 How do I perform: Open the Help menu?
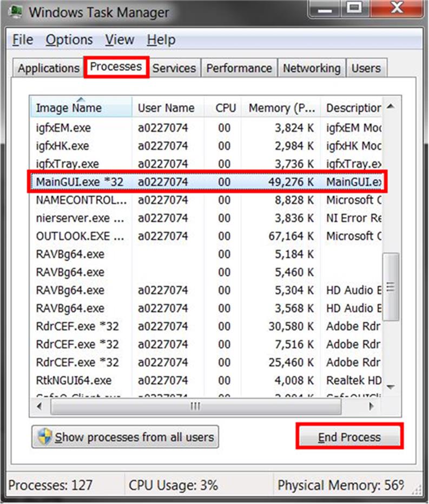point(161,40)
